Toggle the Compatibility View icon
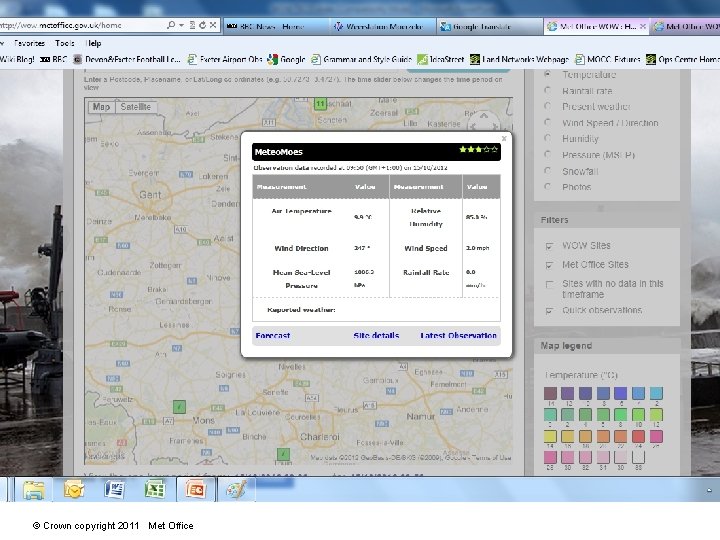 [192, 25]
